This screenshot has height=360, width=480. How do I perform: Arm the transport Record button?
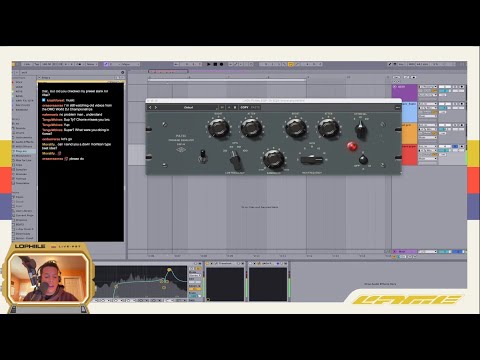(x=221, y=64)
